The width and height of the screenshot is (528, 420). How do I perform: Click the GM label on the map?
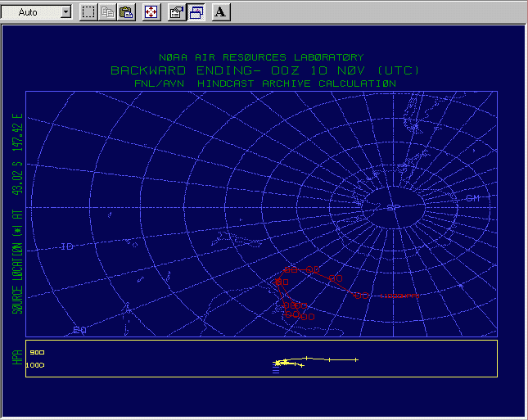tap(473, 199)
